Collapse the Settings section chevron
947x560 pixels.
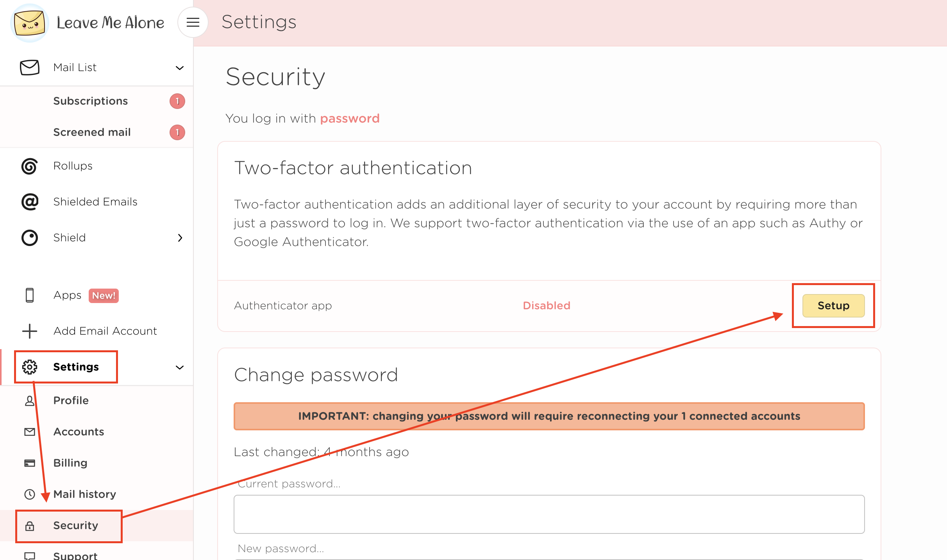(x=180, y=367)
